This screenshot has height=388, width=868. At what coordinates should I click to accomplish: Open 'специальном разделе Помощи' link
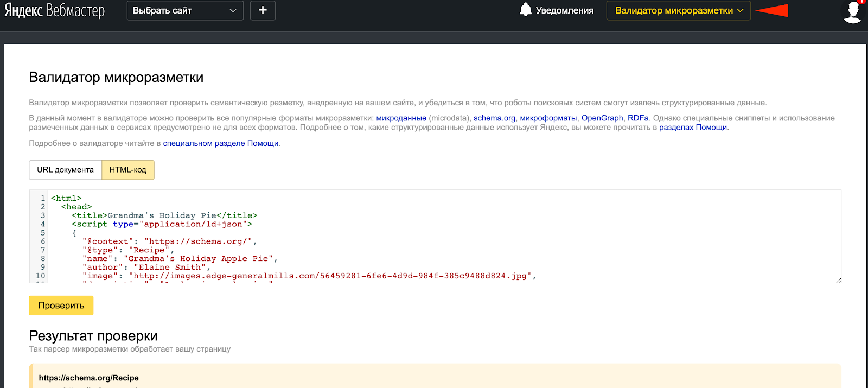coord(220,143)
